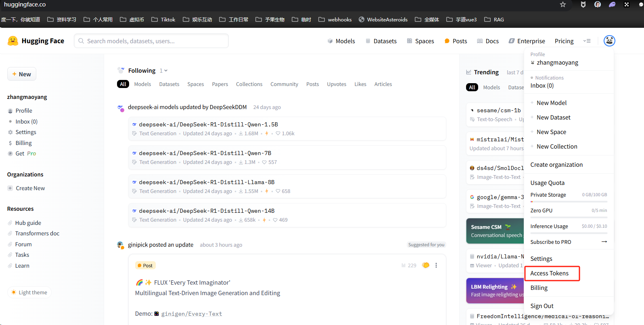The image size is (644, 325).
Task: Open the Hub guide resource
Action: pos(24,223)
